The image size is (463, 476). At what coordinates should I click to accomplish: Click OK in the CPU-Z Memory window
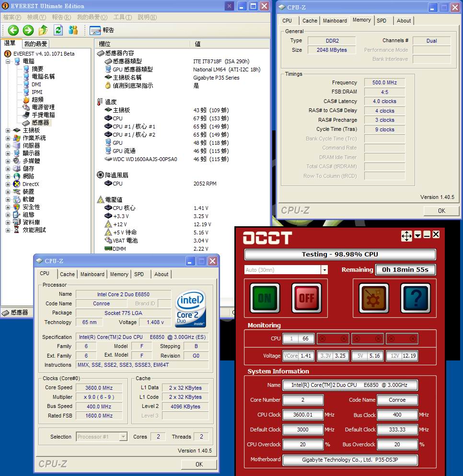point(441,210)
